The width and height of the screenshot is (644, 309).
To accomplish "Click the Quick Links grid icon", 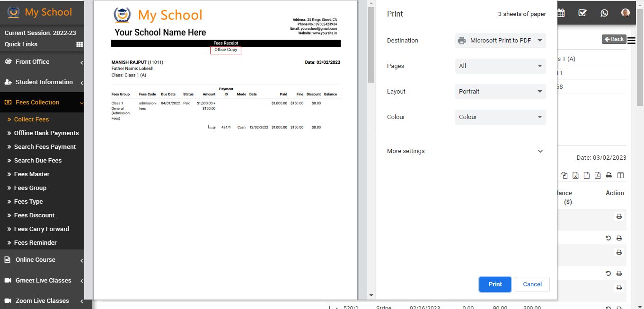I will coord(79,44).
